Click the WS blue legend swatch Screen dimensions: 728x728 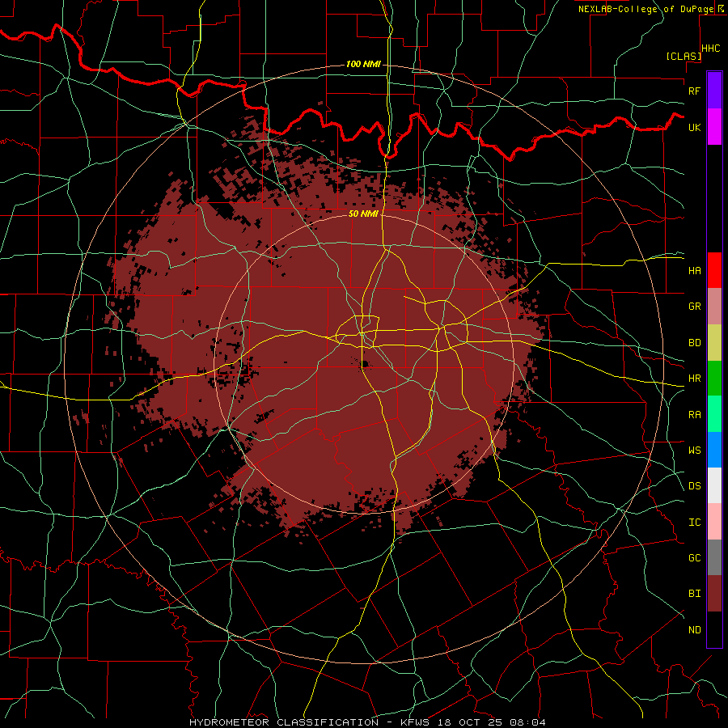714,450
